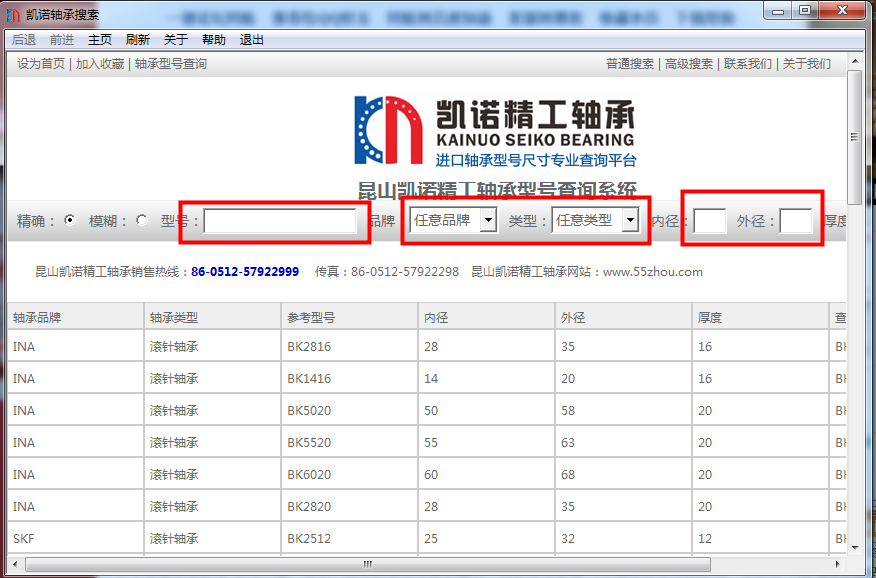
Task: Click the app icon in the title bar
Action: [14, 14]
